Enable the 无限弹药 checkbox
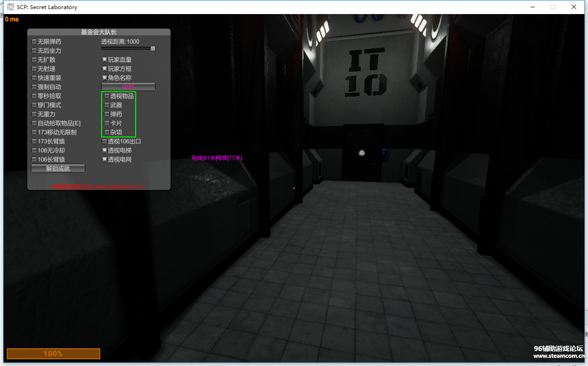Screen dimensions: 588x366 tap(34, 42)
